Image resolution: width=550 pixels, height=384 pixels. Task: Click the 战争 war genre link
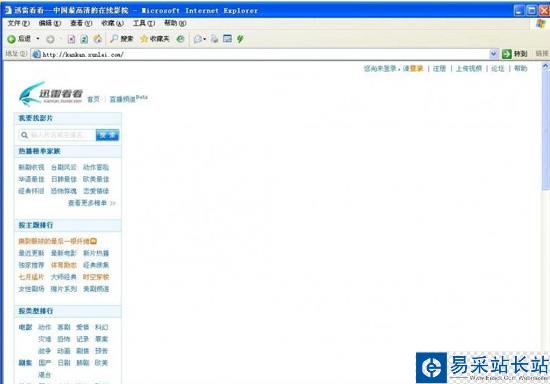point(45,351)
